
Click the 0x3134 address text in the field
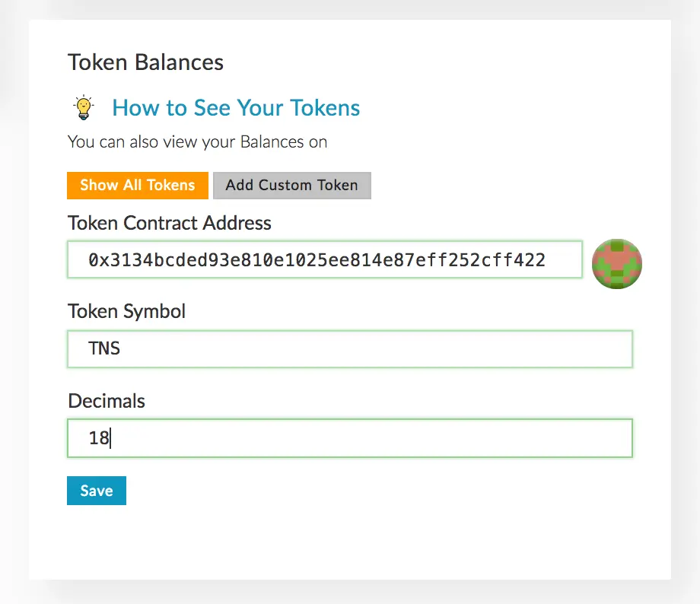click(317, 260)
